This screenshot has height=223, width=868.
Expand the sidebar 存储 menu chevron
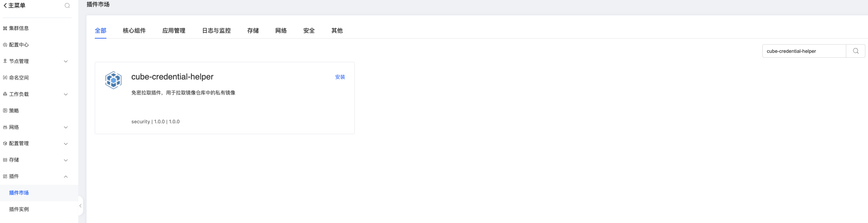point(66,160)
